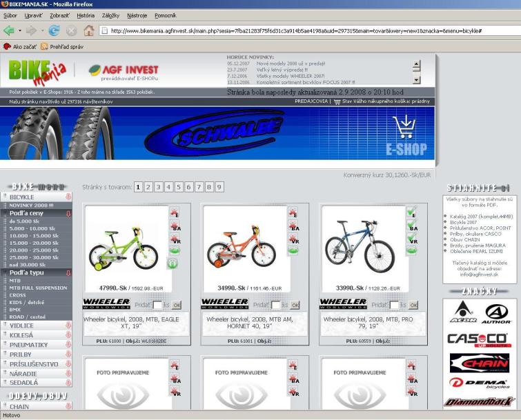Click green info icon on Eagle XT bike
521x420 pixels.
(x=173, y=263)
